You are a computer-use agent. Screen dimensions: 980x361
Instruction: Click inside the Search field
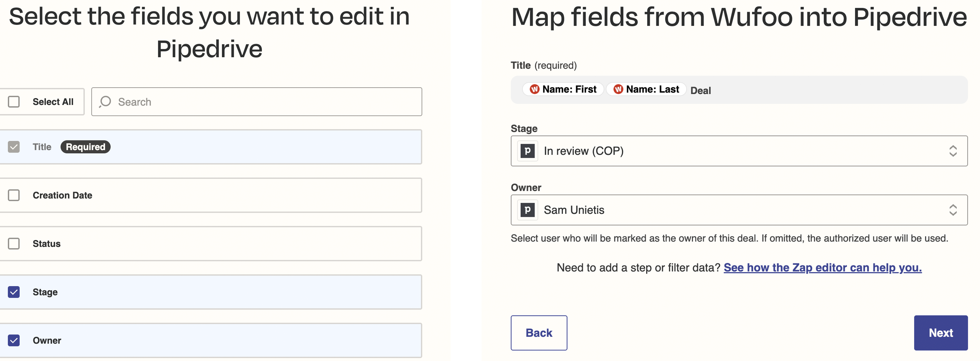[256, 101]
